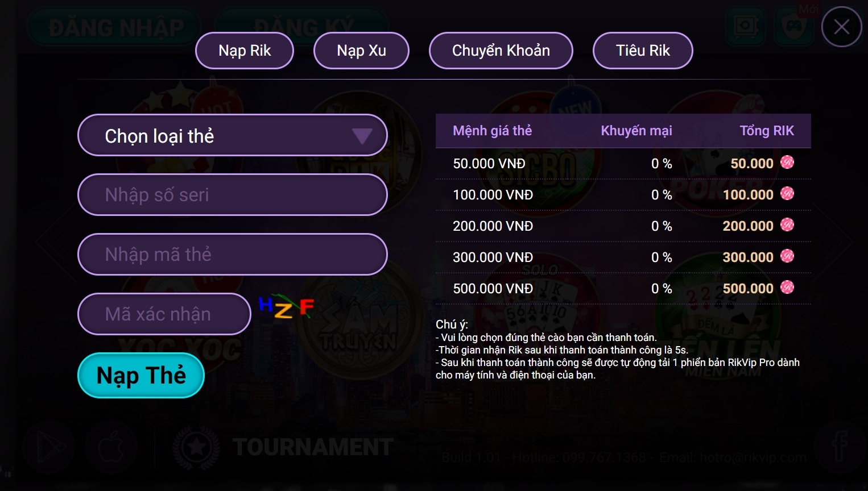Open the Chuyển Khoản tab
This screenshot has width=868, height=491.
(501, 51)
